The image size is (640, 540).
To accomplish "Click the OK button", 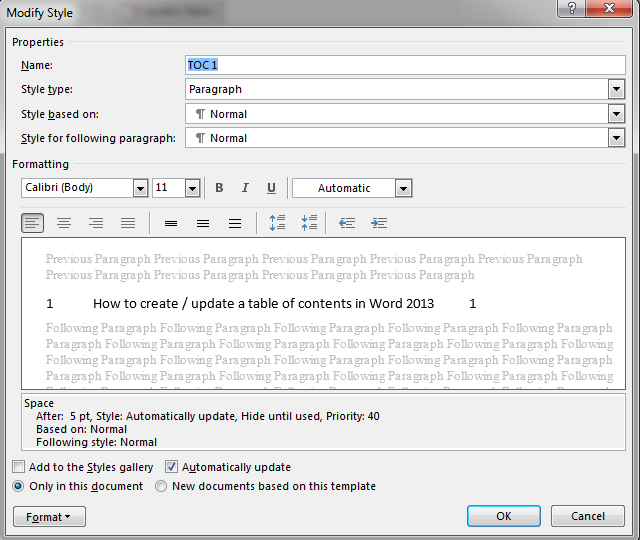I will coord(503,516).
